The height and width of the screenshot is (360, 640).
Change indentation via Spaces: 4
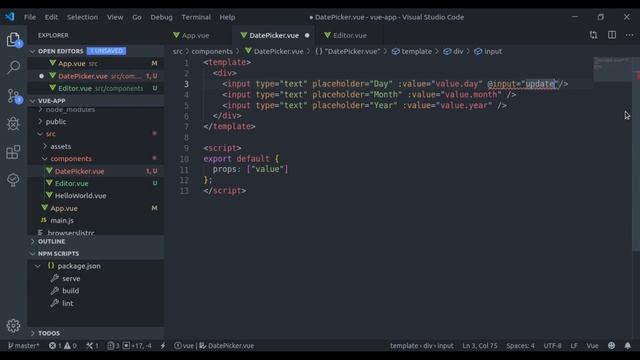click(x=520, y=346)
